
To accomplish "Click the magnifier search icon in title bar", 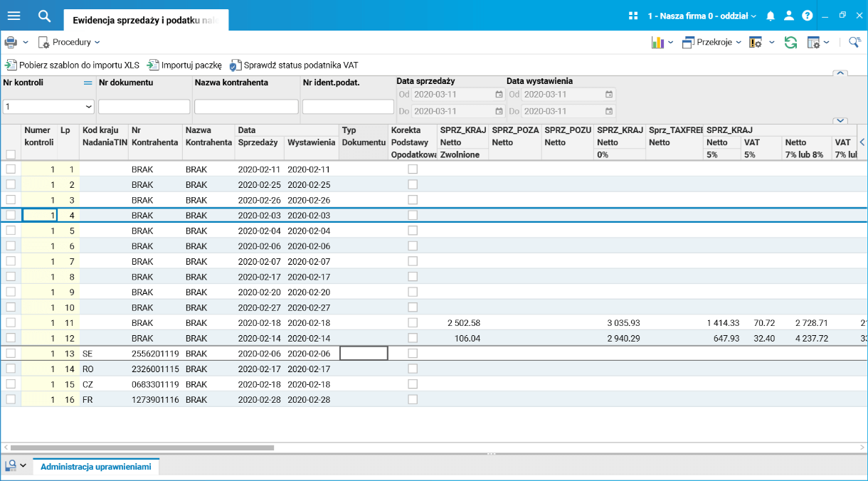I will [45, 16].
